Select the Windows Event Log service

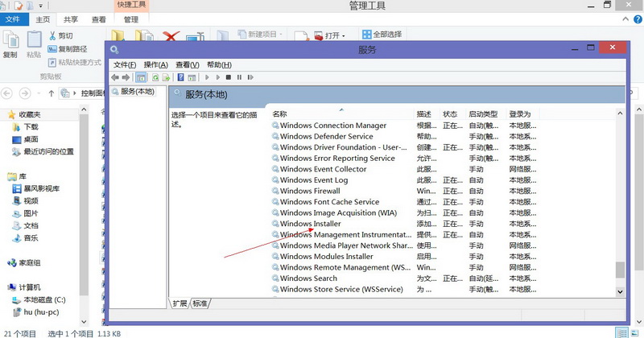pos(404,180)
